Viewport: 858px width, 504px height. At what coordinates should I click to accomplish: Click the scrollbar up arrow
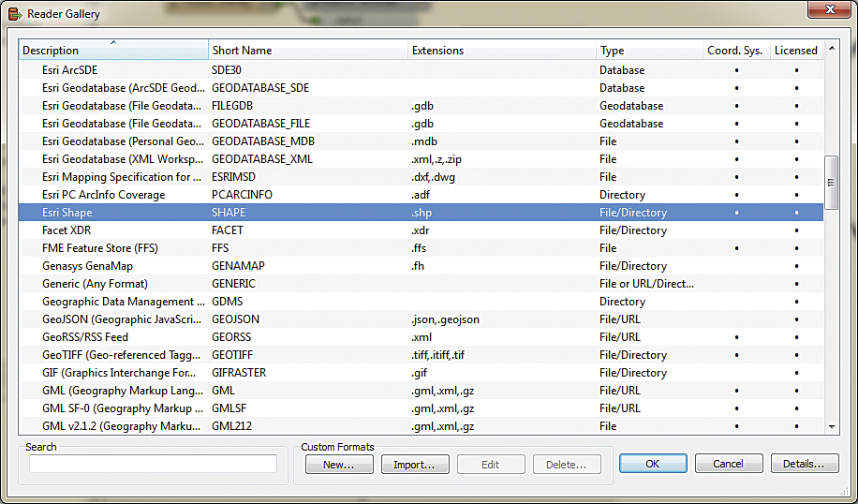pos(831,49)
